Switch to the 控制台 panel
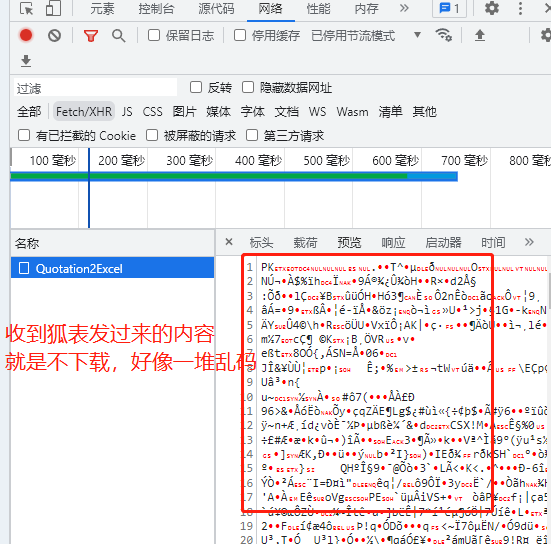 coord(156,9)
